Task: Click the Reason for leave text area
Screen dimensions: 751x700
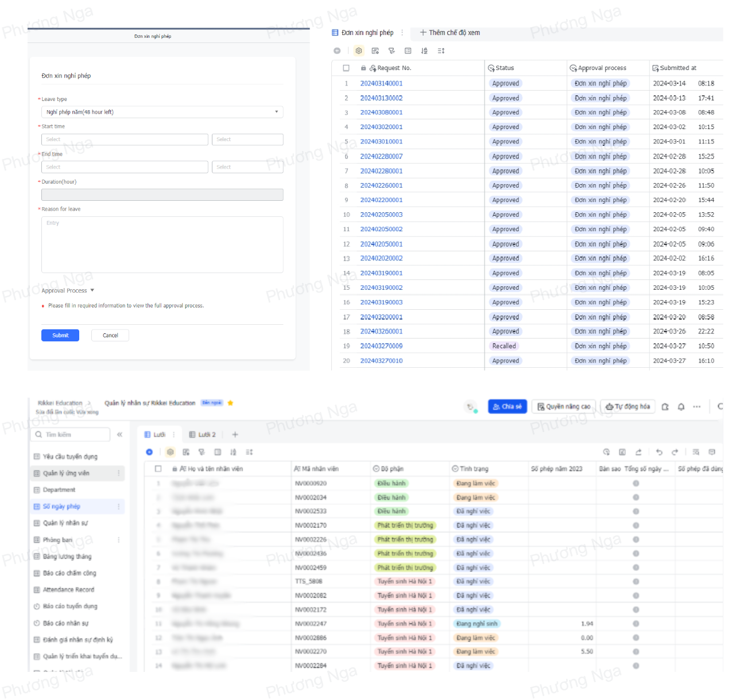Action: [x=162, y=244]
